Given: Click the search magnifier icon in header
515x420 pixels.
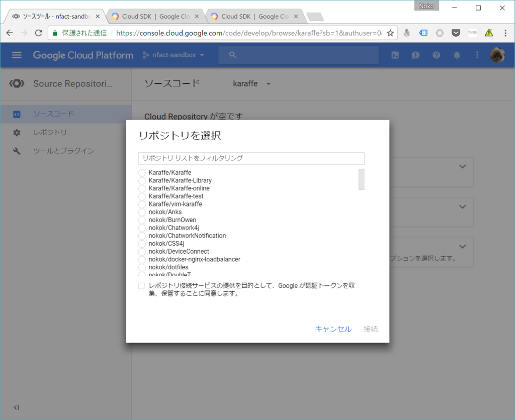Looking at the screenshot, I should coord(233,55).
